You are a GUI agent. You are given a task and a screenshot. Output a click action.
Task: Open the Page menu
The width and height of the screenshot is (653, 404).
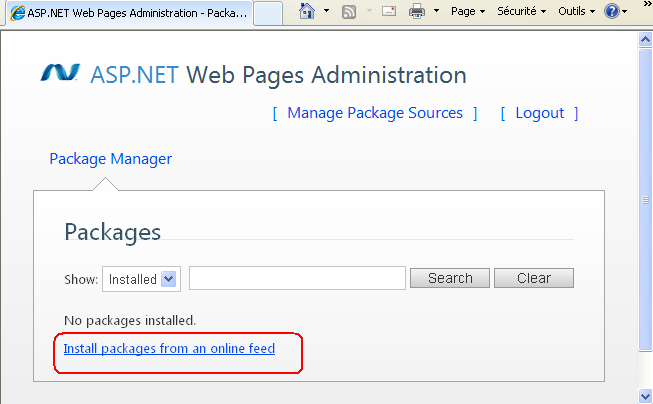(x=468, y=12)
